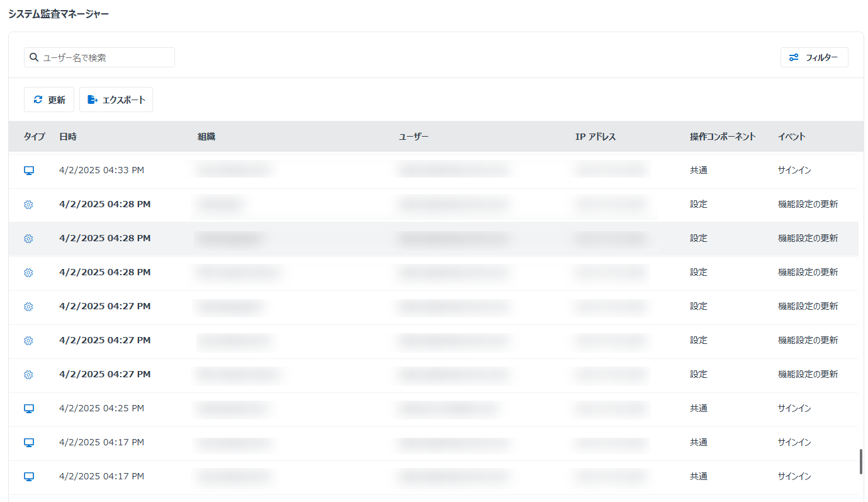This screenshot has width=868, height=502.
Task: Click the refresh arrows icon beside 更新
Action: tap(38, 100)
